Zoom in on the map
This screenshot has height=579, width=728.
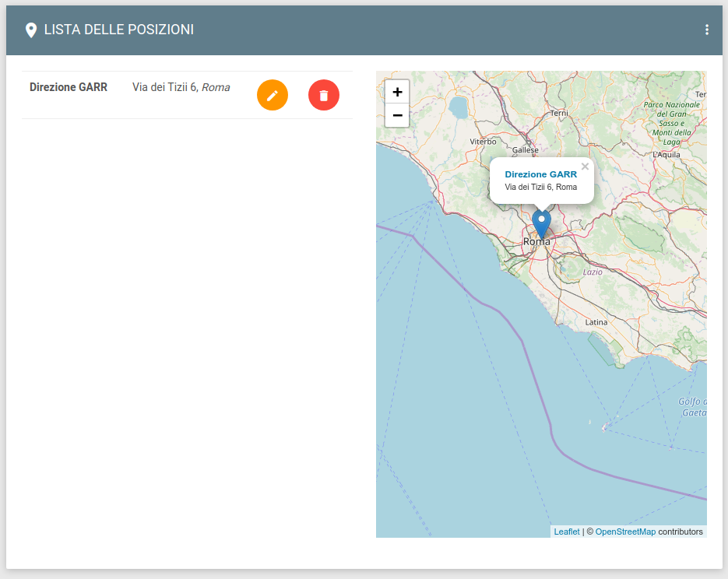pyautogui.click(x=397, y=92)
